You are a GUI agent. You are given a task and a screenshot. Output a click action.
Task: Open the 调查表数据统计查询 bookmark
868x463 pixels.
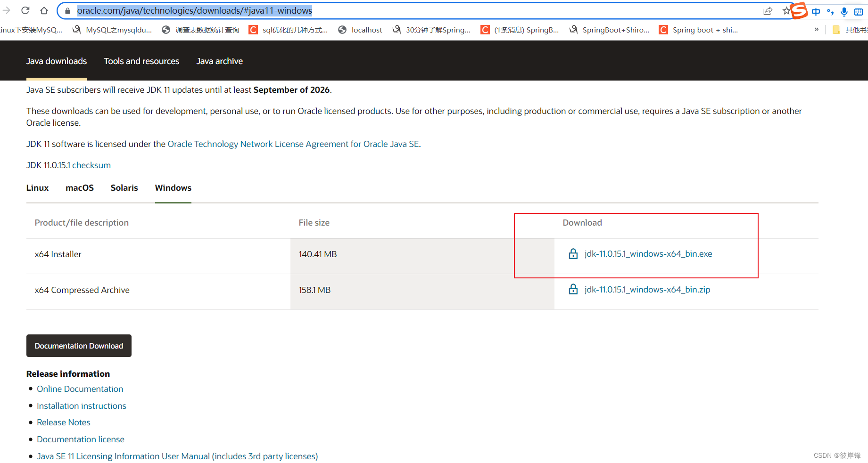tap(200, 30)
